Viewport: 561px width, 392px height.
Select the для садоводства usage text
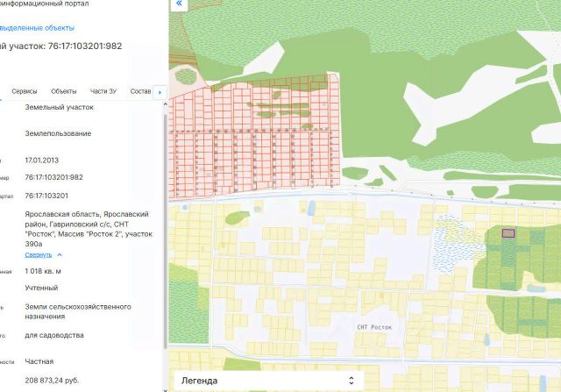[x=54, y=336]
